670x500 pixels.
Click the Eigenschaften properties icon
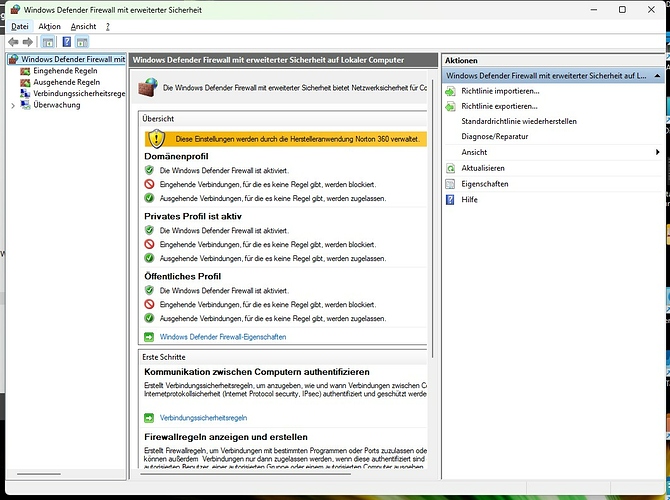(450, 184)
